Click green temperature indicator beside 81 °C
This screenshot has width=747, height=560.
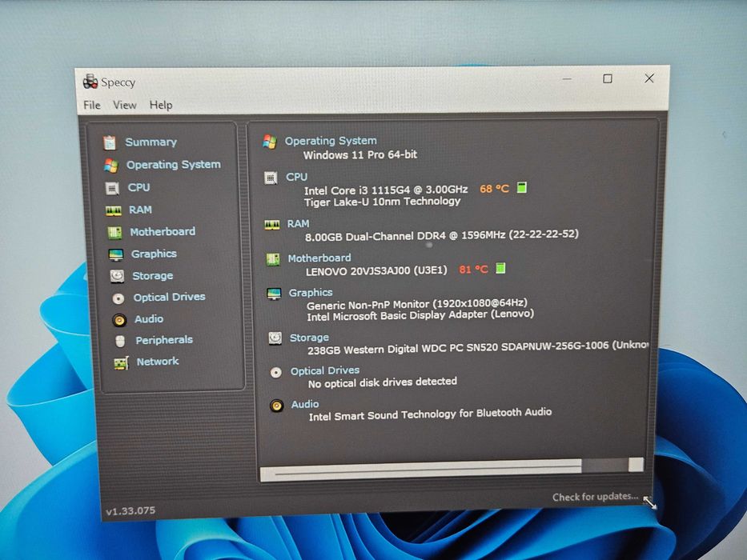tap(500, 268)
